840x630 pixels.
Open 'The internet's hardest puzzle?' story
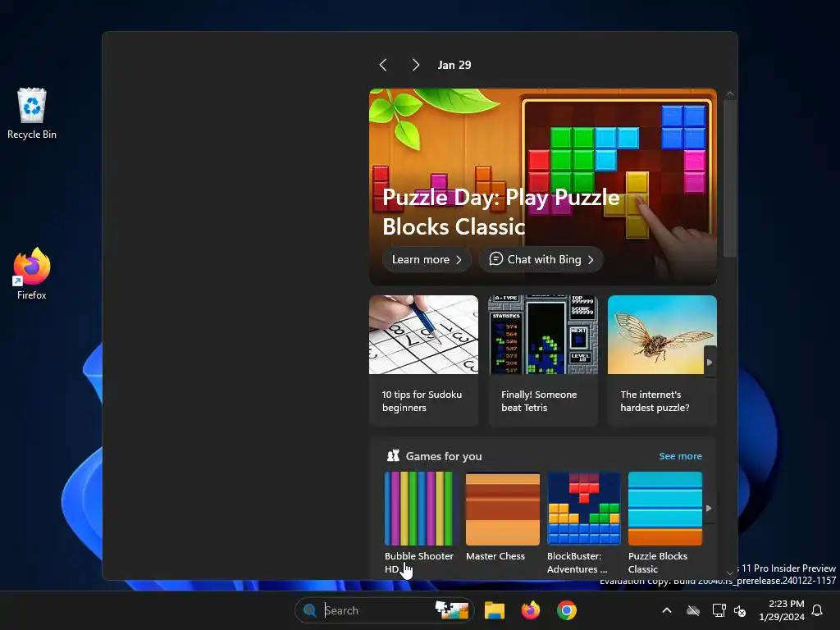tap(655, 400)
